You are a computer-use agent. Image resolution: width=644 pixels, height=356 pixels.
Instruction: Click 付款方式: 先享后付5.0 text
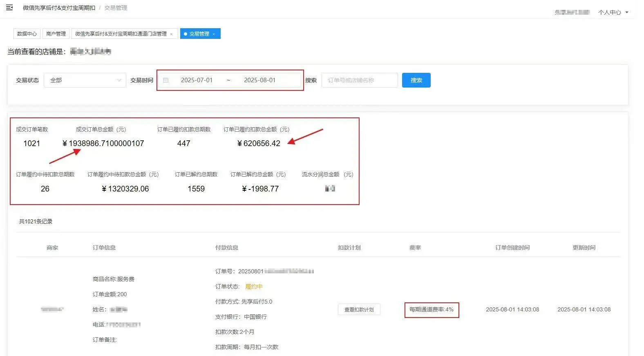point(244,302)
